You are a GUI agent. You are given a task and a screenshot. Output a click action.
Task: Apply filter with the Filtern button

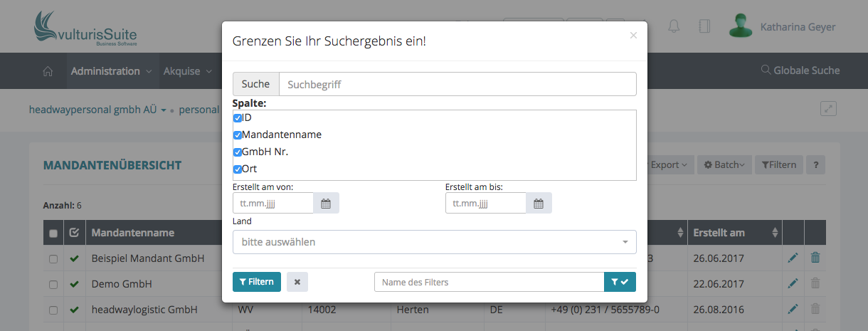click(257, 282)
